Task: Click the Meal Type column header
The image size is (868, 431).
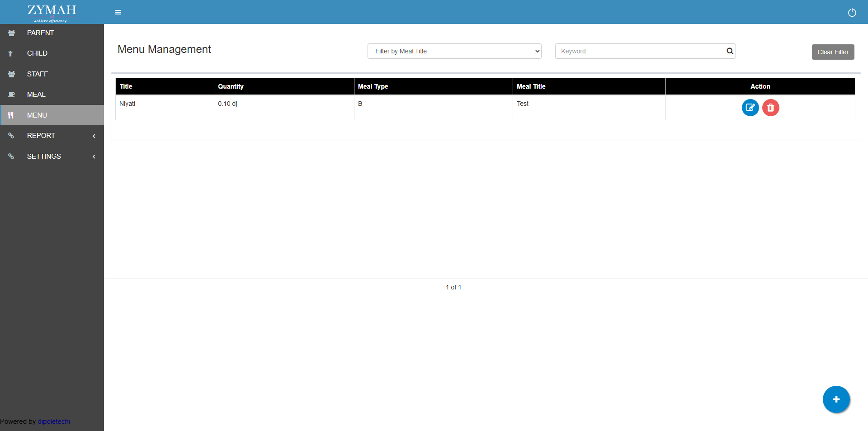Action: pos(373,86)
